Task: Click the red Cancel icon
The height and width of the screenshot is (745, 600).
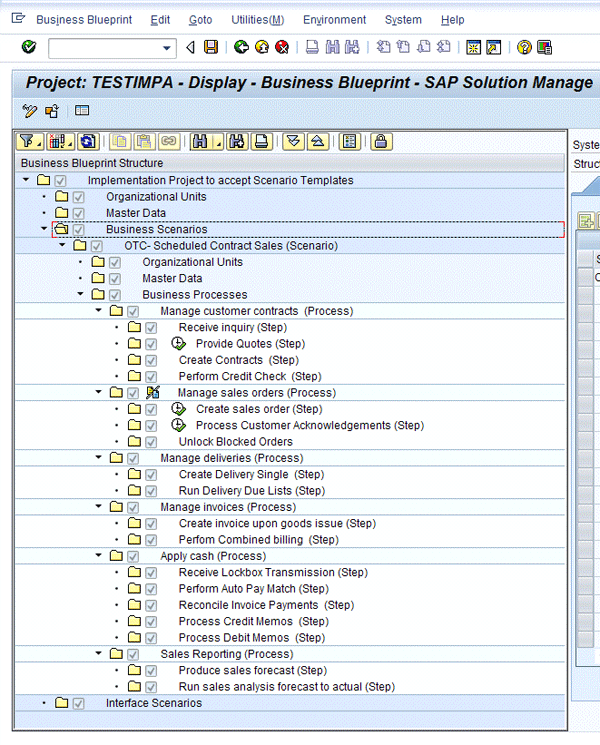Action: tap(282, 47)
